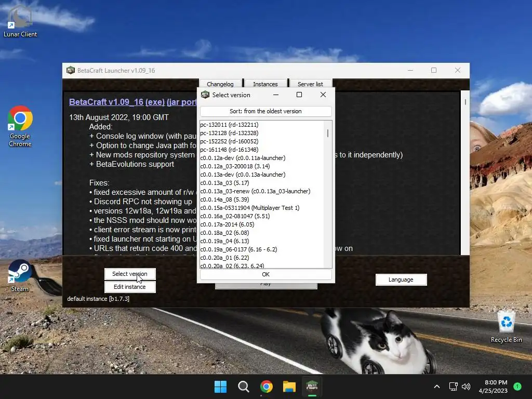
Task: Click BetaCraft launcher icon in taskbar
Action: pyautogui.click(x=312, y=387)
